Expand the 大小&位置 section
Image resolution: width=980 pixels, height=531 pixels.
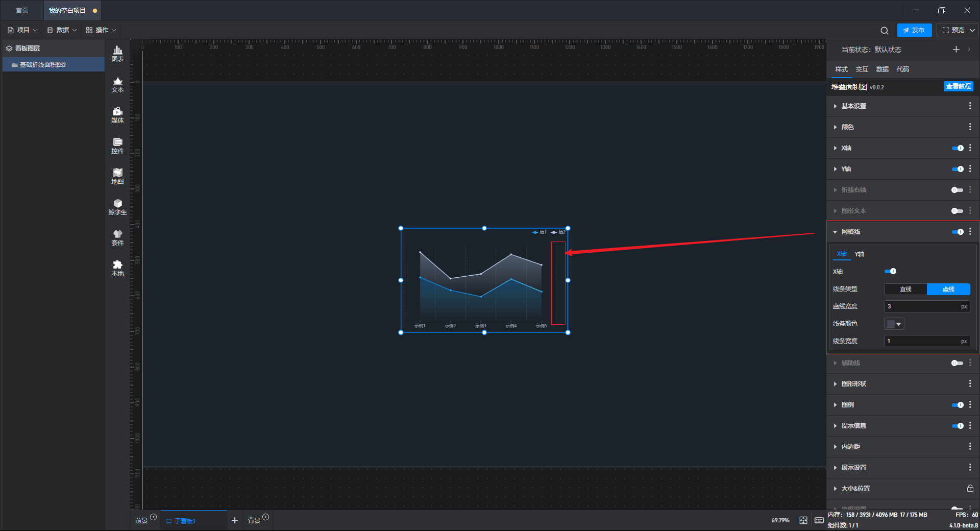[835, 489]
